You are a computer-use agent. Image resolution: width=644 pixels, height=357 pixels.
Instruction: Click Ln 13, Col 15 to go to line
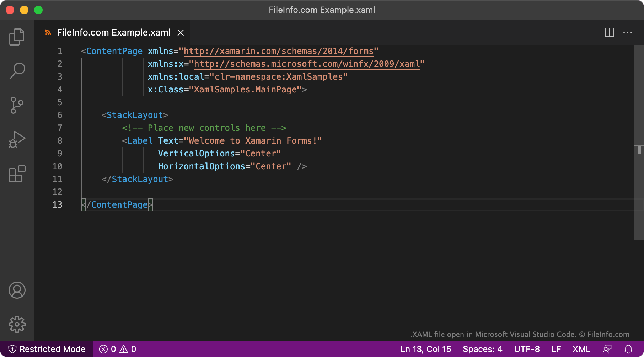pyautogui.click(x=425, y=349)
